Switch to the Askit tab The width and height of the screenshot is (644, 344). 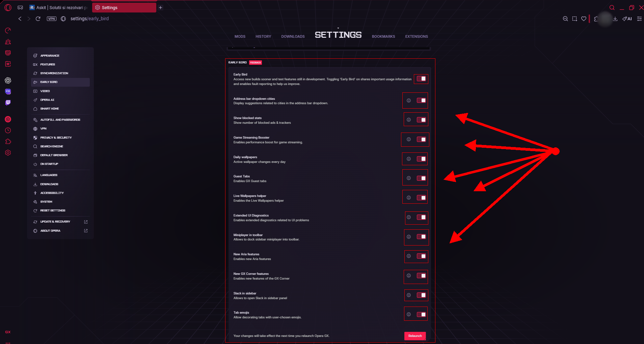click(58, 7)
